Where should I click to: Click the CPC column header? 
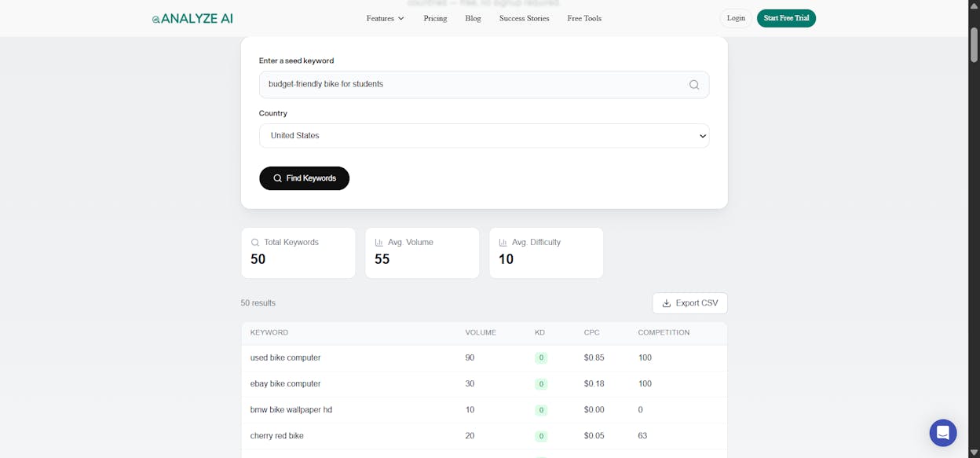pos(591,332)
